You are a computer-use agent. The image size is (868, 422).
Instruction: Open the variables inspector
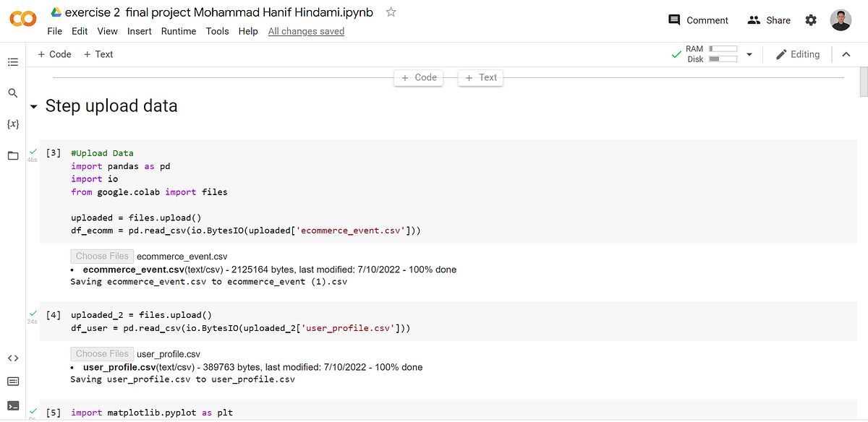click(13, 124)
